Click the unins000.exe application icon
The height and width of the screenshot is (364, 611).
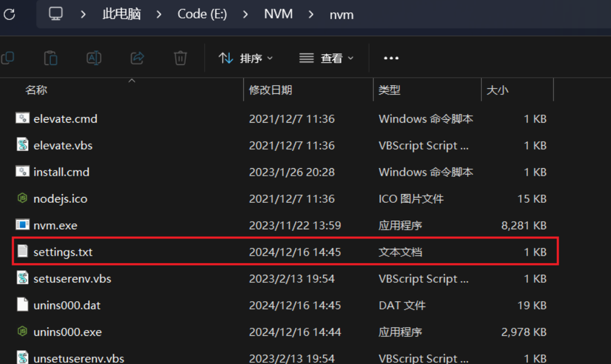[22, 332]
